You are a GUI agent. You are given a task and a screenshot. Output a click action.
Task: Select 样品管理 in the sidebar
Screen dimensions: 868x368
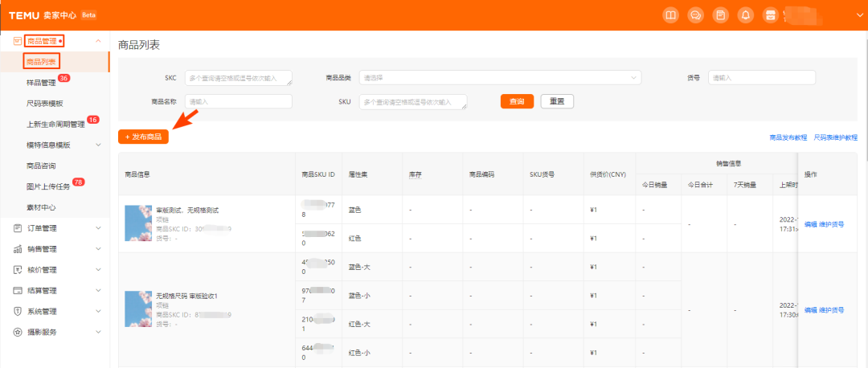click(x=41, y=82)
